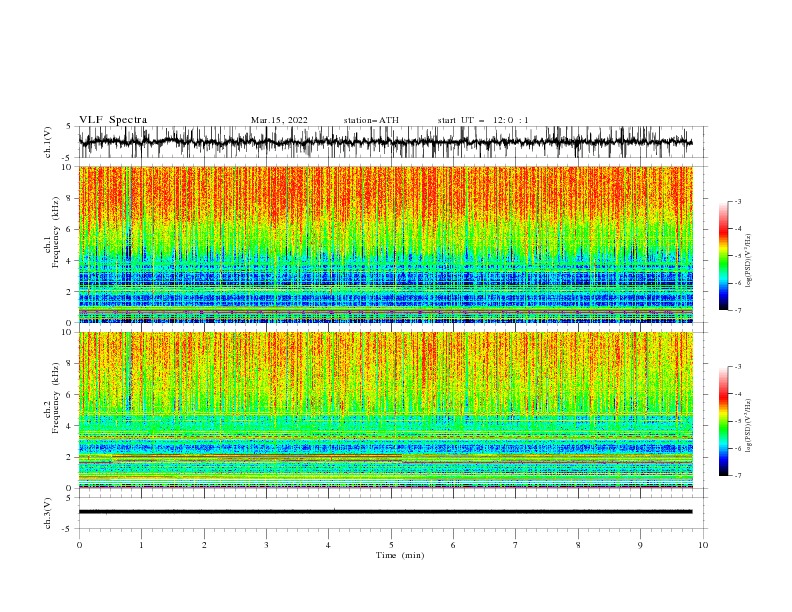The width and height of the screenshot is (792, 612).
Task: Click time axis tick label "7"
Action: tap(516, 545)
